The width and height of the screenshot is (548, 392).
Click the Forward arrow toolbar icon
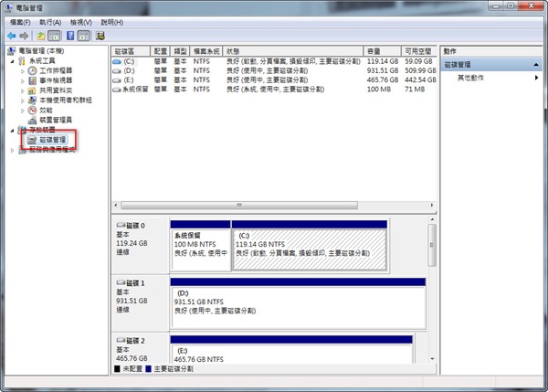click(24, 35)
